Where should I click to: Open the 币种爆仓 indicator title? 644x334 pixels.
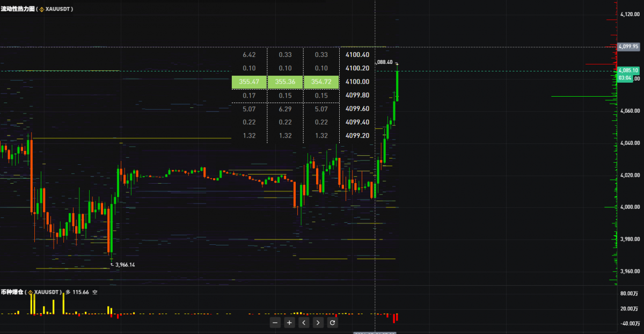11,292
